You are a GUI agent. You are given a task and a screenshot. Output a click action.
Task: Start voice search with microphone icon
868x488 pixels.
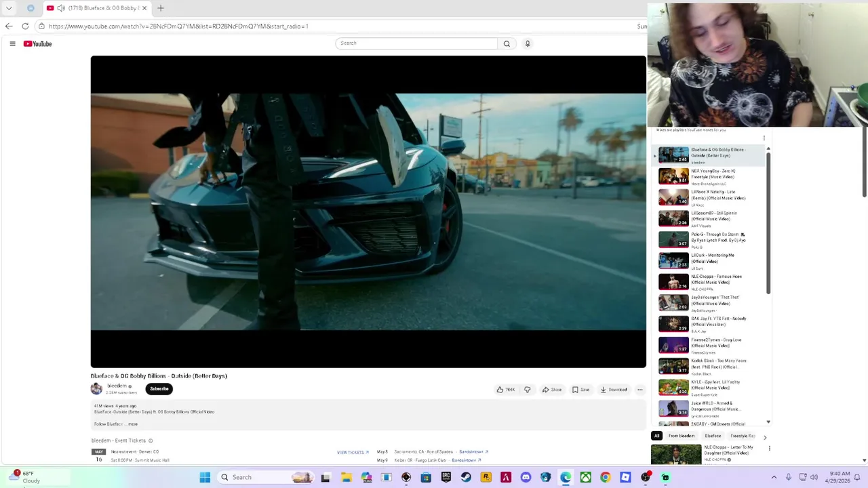click(x=528, y=43)
